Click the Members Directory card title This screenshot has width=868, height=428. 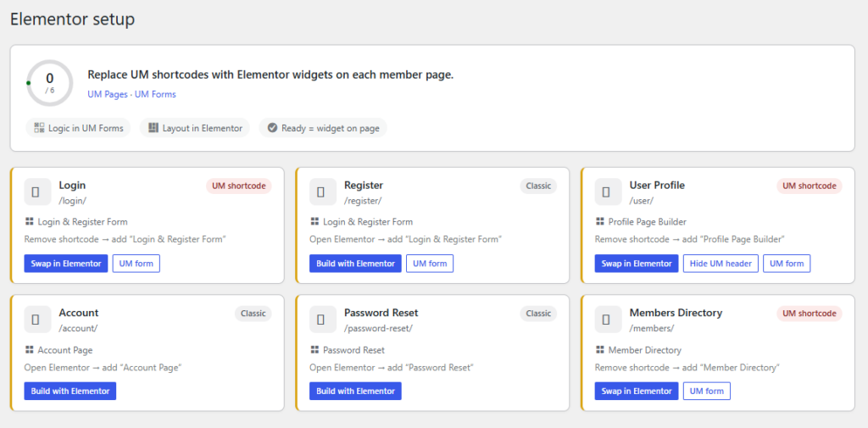[676, 313]
